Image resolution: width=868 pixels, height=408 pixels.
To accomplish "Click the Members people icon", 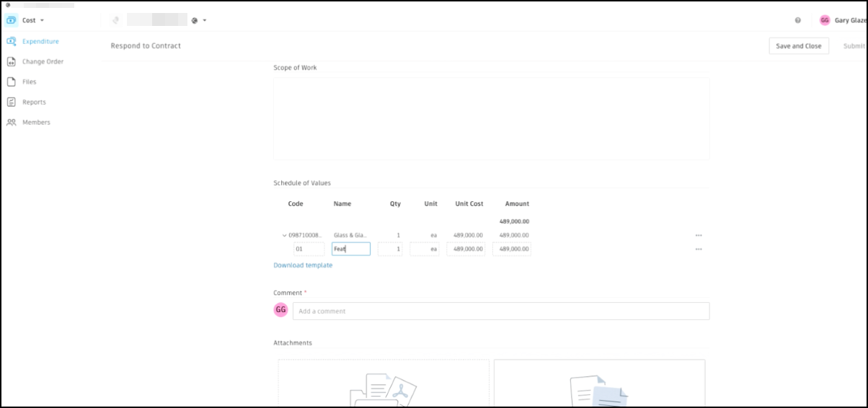I will pyautogui.click(x=12, y=122).
